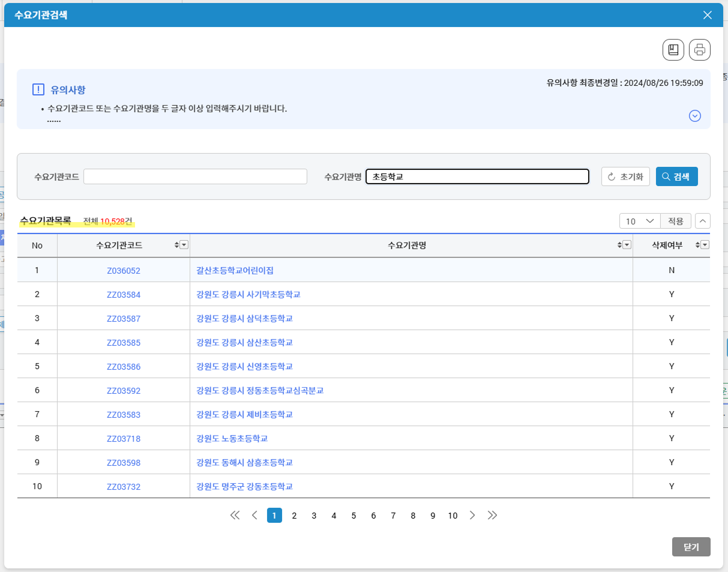Select page 5 in pagination
Image resolution: width=728 pixels, height=572 pixels.
[x=353, y=516]
